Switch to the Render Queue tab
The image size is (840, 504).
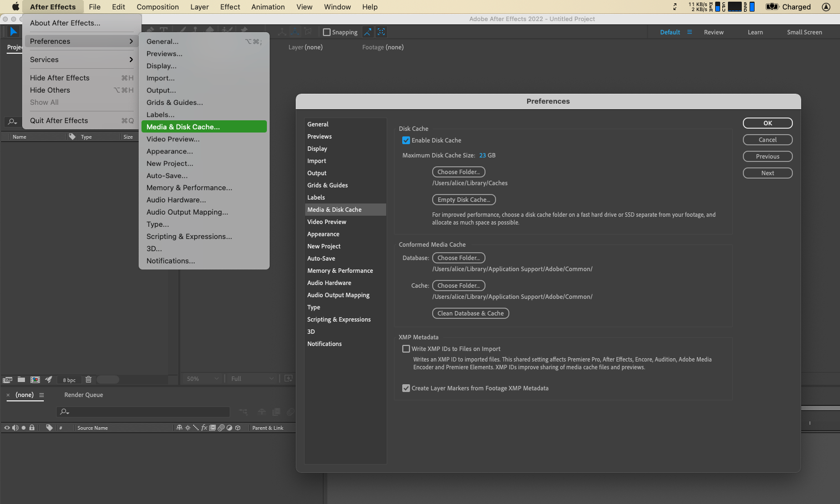pos(83,395)
